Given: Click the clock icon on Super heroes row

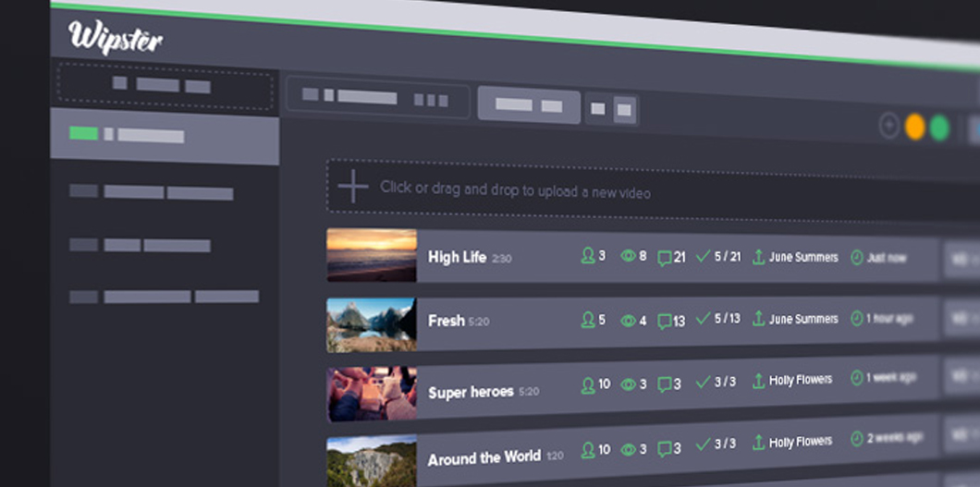Looking at the screenshot, I should click(856, 378).
